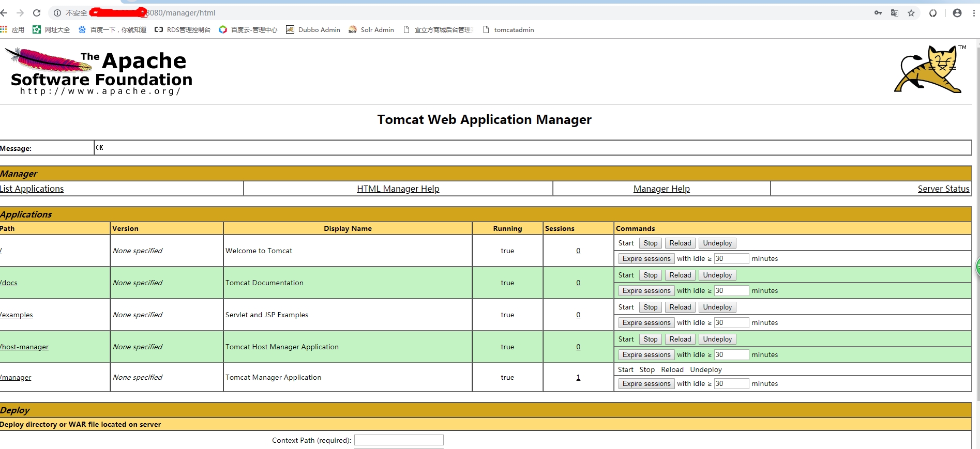The image size is (980, 449).
Task: Open the apps grid bookmark icon
Action: coord(4,29)
